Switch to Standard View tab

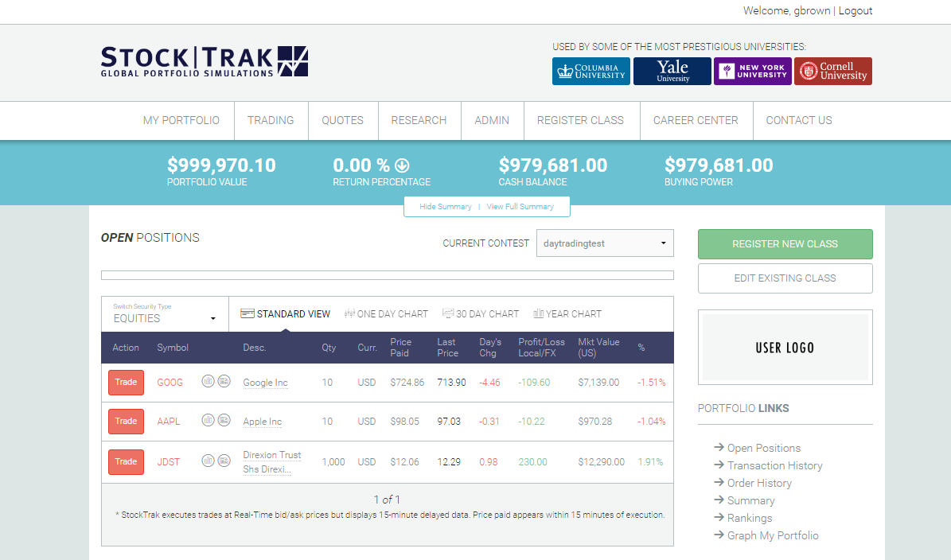coord(285,314)
